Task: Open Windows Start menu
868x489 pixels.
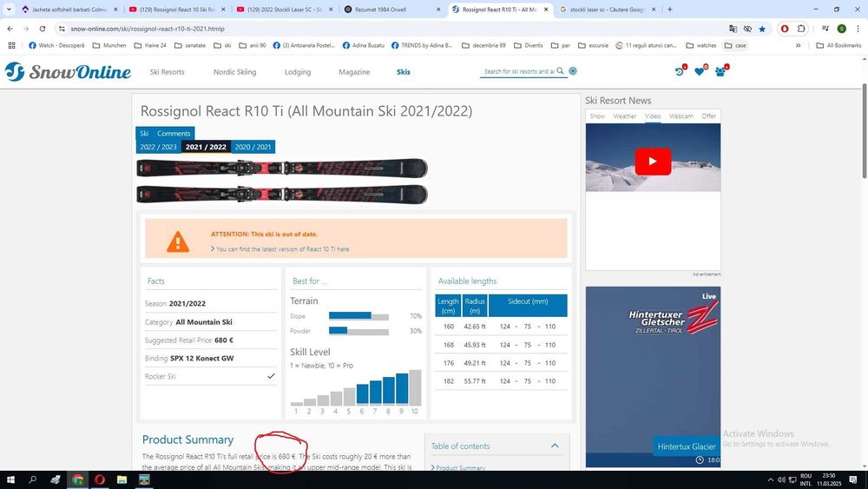Action: click(x=10, y=479)
